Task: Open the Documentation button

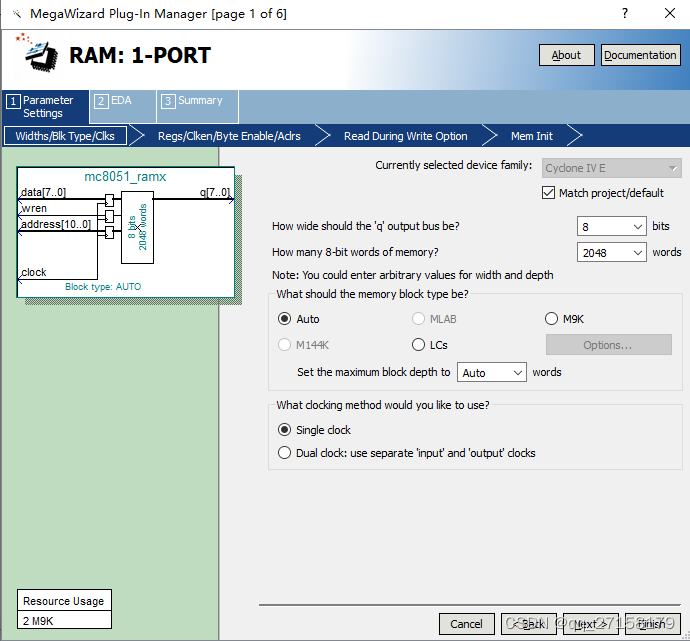Action: pos(641,55)
